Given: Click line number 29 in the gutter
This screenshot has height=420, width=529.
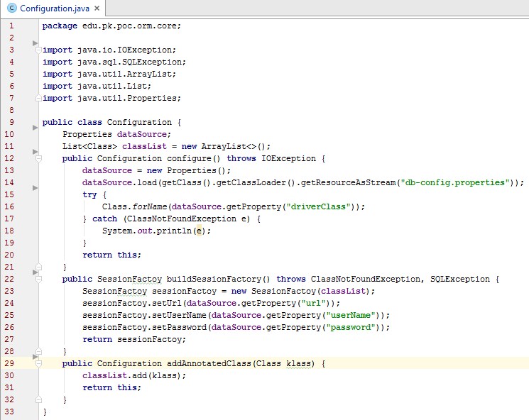Looking at the screenshot, I should [x=9, y=363].
